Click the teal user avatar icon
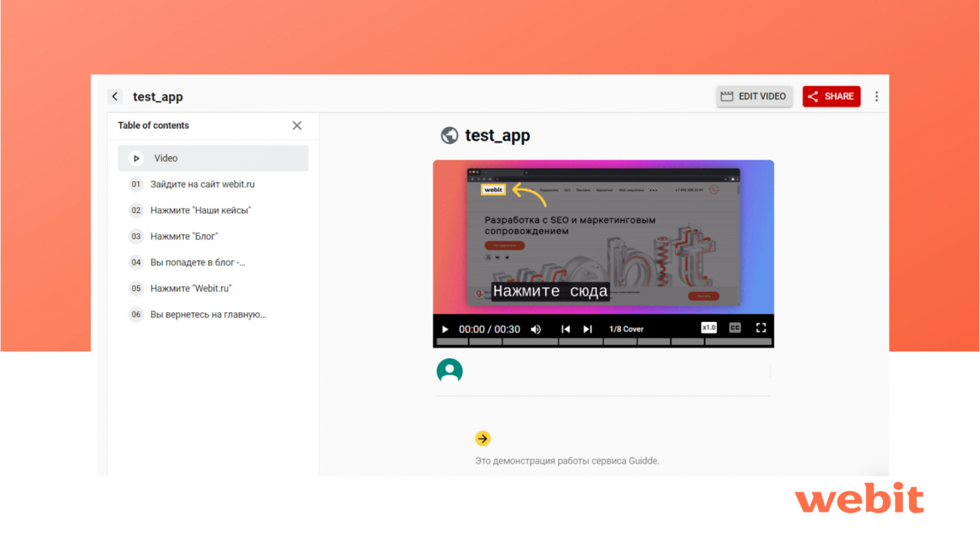Viewport: 980px width, 551px height. [450, 371]
